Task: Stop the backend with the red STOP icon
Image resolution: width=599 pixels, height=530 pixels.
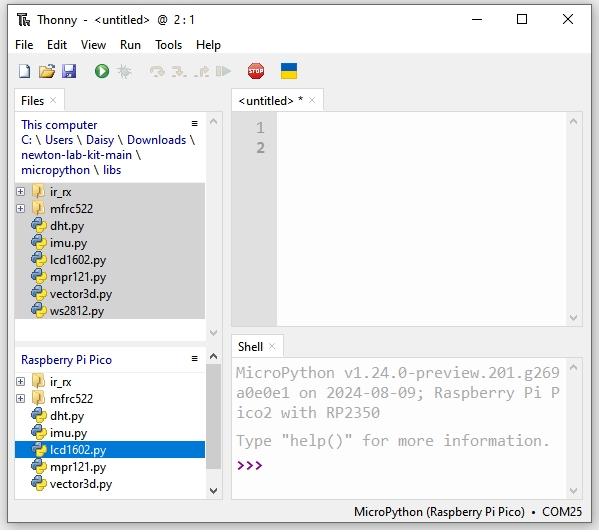Action: (x=256, y=71)
